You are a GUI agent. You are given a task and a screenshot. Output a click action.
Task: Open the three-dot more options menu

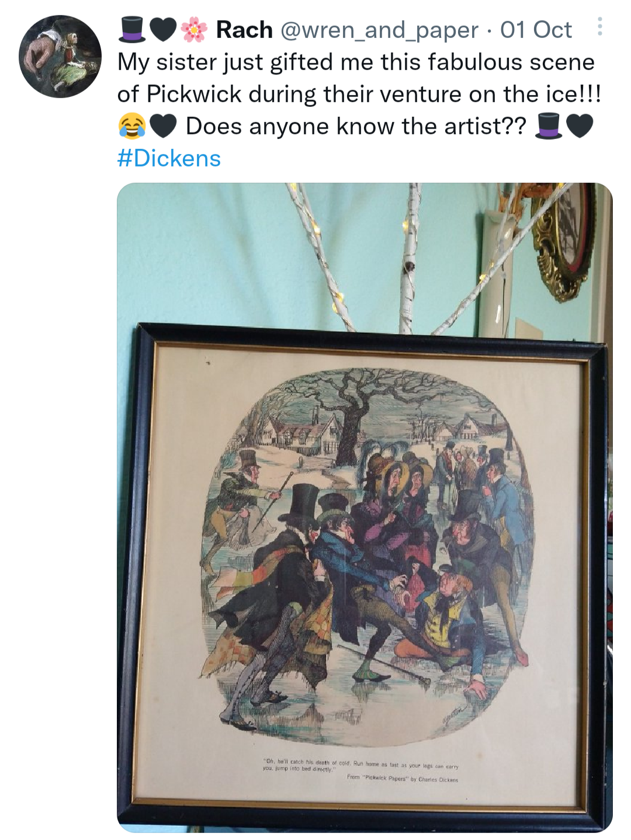pyautogui.click(x=599, y=27)
